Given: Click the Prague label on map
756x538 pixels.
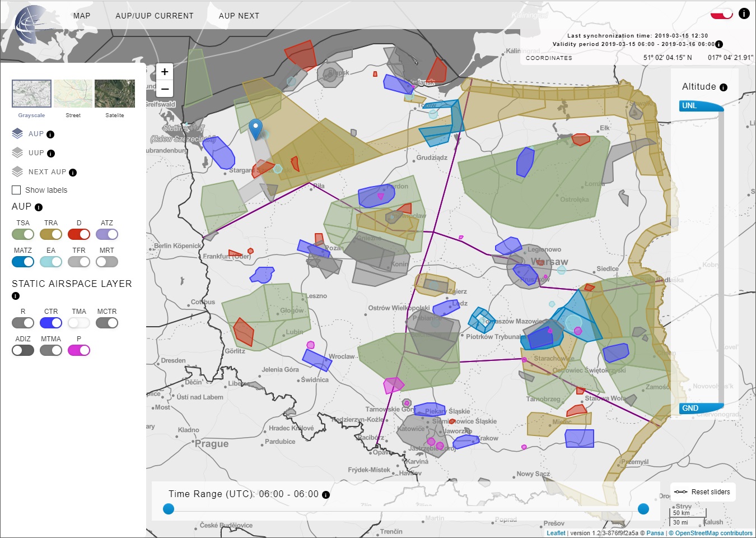Looking at the screenshot, I should click(212, 444).
